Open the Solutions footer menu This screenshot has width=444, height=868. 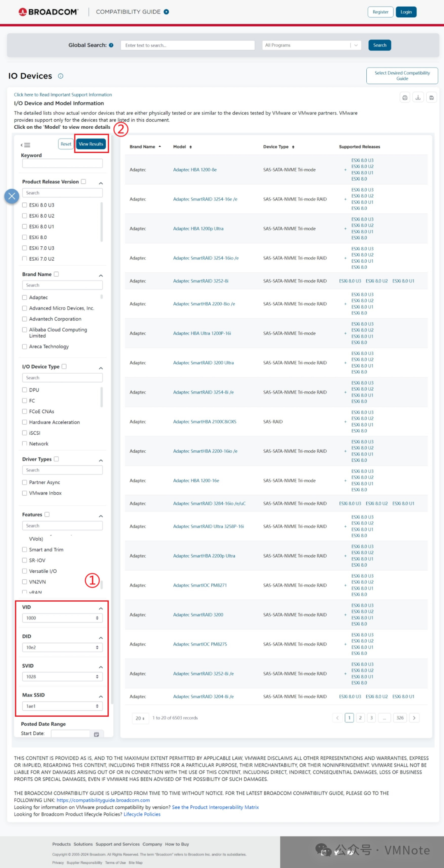83,844
